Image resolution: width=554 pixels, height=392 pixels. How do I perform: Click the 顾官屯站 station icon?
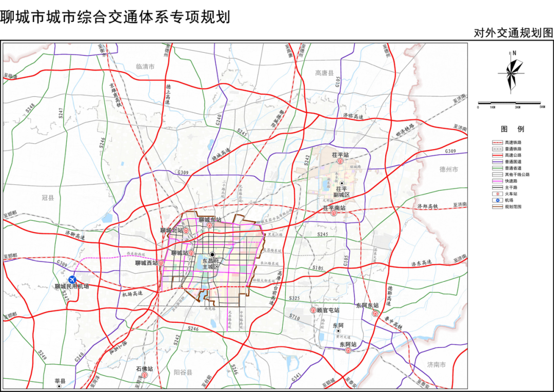313,311
